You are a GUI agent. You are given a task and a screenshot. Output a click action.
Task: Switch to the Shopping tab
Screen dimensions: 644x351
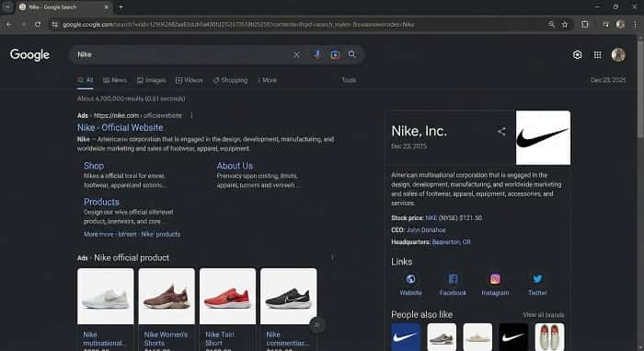230,80
